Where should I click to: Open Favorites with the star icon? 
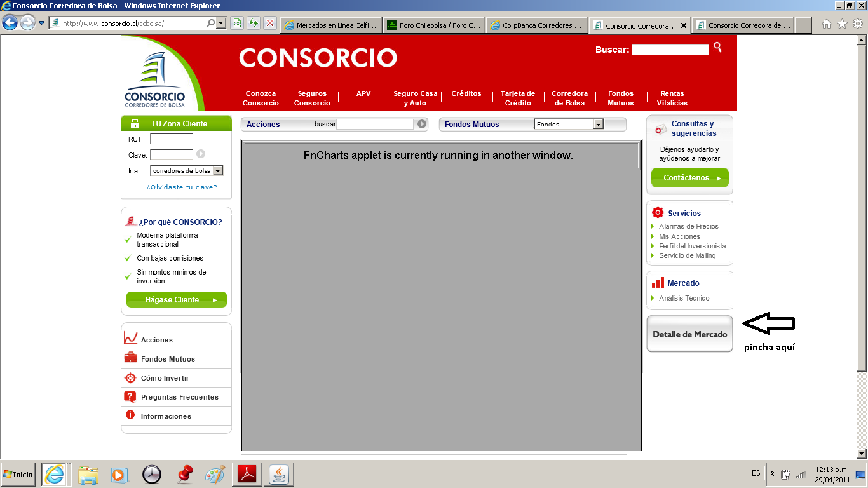(x=843, y=24)
